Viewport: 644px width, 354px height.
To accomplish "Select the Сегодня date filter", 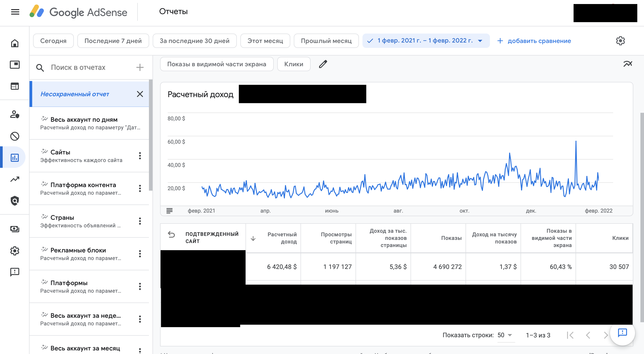I will [x=53, y=41].
